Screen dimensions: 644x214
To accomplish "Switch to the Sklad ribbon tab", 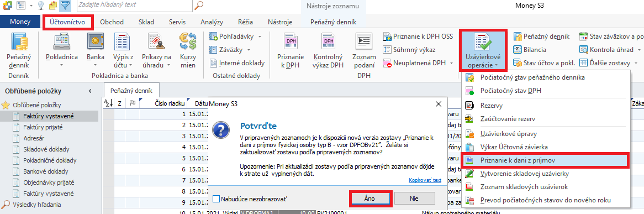I will 146,22.
